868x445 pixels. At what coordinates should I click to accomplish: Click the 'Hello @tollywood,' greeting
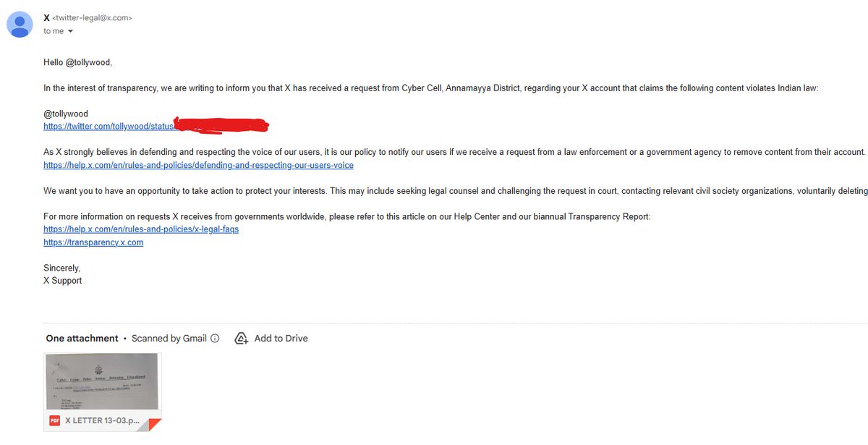[x=78, y=63]
